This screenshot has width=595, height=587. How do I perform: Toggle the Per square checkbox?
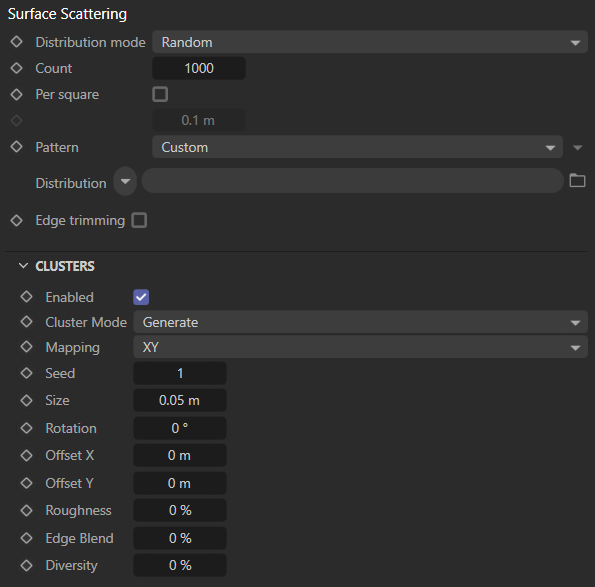coord(160,94)
